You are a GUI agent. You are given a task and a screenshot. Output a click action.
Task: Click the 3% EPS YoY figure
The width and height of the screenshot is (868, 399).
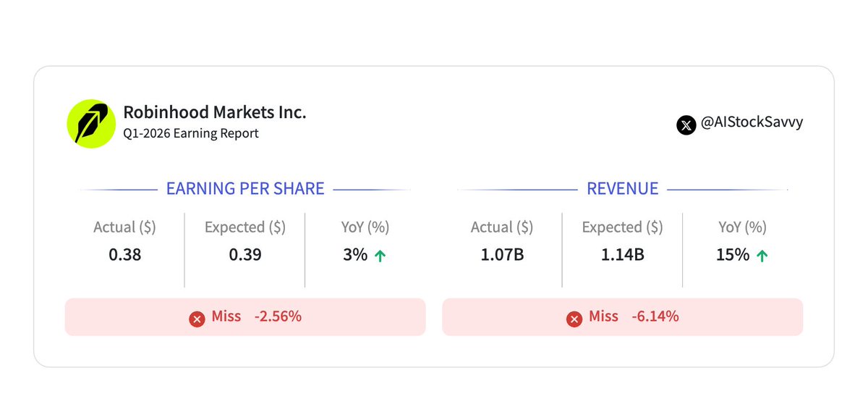[x=355, y=255]
